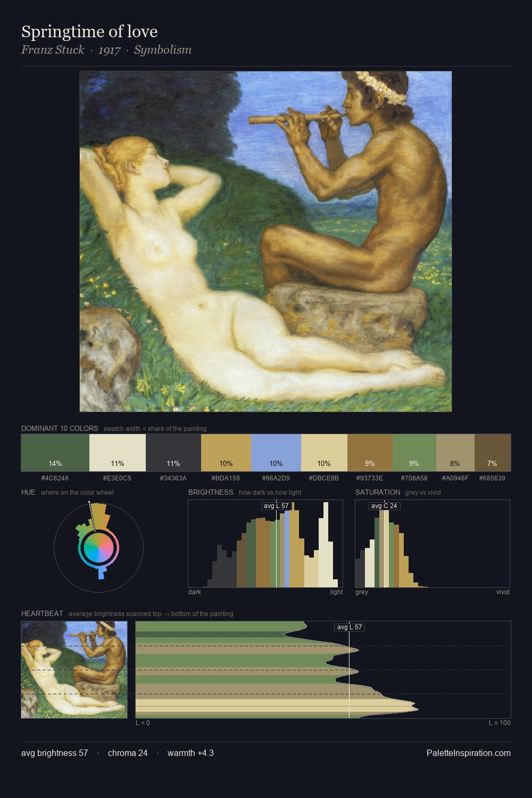
Task: Select the pale yellow #DBCE9B swatch
Action: point(324,453)
